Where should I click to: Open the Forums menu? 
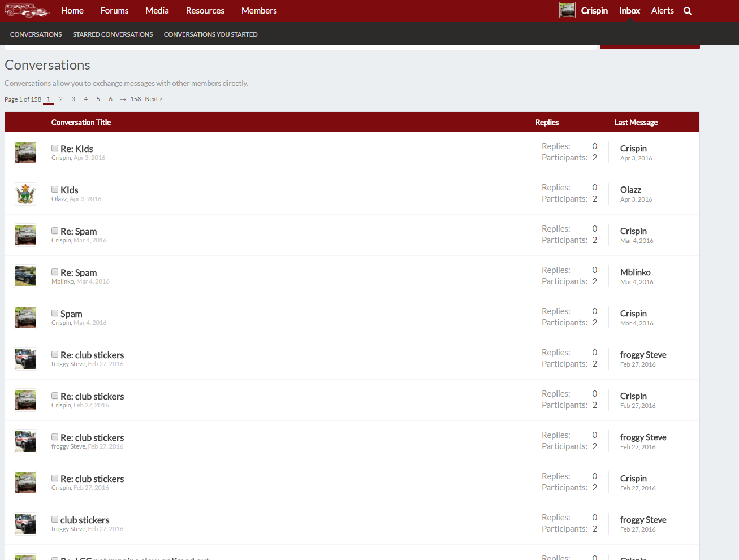click(x=114, y=11)
